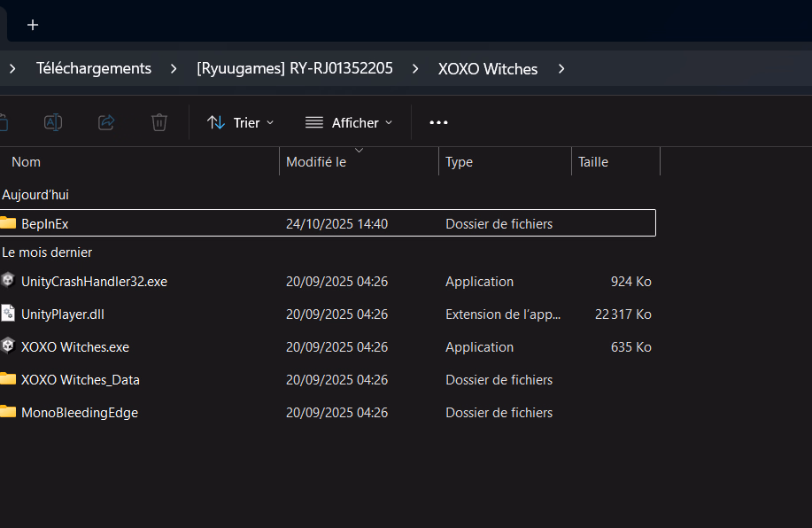Viewport: 812px width, 528px height.
Task: Select the UnityCrashHandler32.exe file icon
Action: [x=8, y=281]
